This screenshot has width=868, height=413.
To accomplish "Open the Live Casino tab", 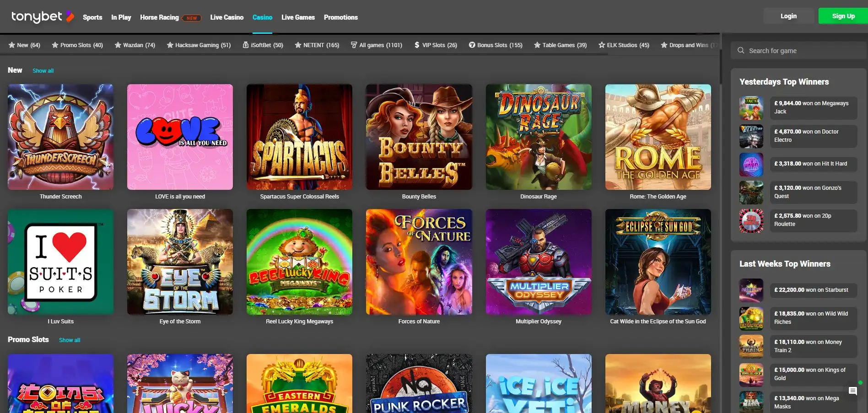I will click(x=226, y=17).
